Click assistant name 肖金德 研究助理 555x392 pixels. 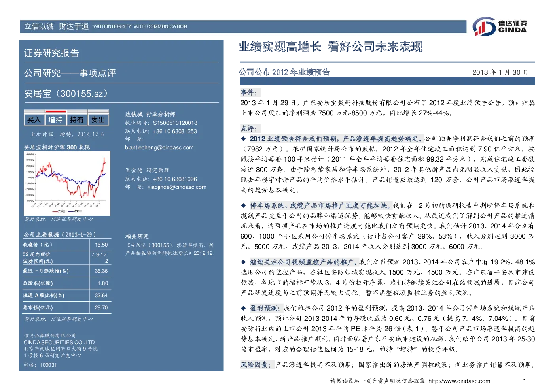(147, 170)
